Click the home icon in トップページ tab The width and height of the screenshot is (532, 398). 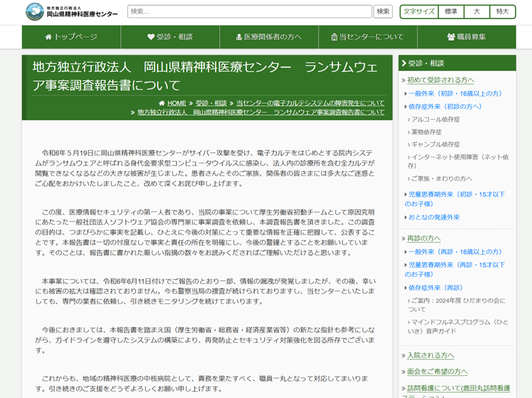click(49, 37)
